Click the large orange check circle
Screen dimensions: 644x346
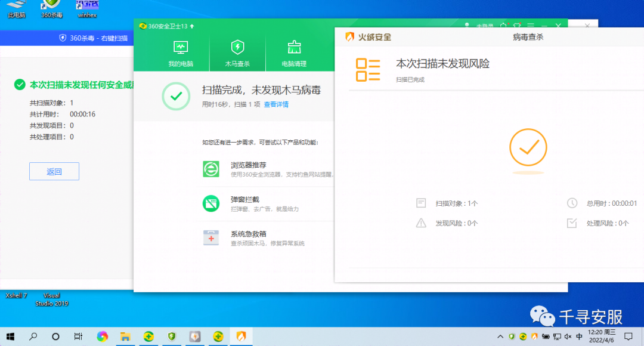(528, 147)
